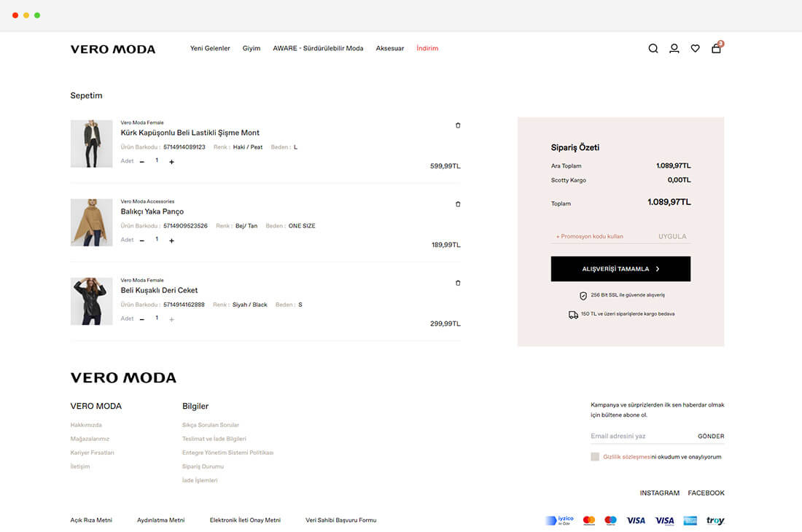Click the 299,99TL item price
Image resolution: width=802 pixels, height=532 pixels.
pyautogui.click(x=445, y=324)
